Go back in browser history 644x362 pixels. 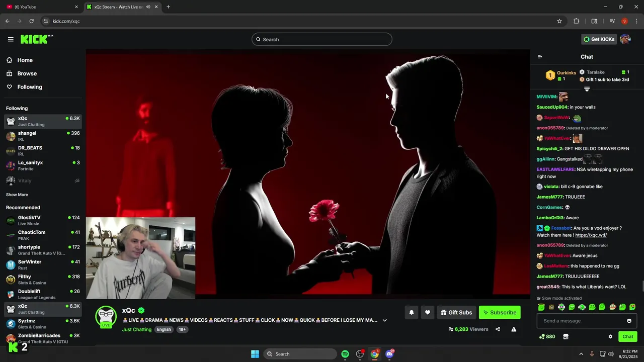pyautogui.click(x=7, y=21)
